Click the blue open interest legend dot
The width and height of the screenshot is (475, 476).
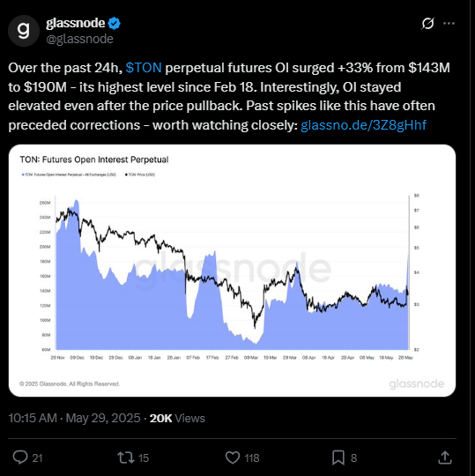(23, 175)
